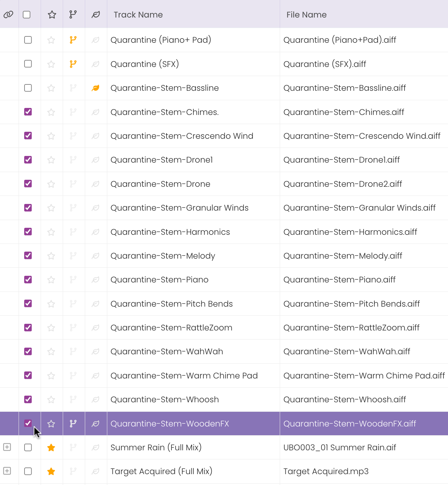Viewport: 448px width, 485px height.
Task: Star the Quarantine-Stem-Bassline track
Action: coord(51,88)
